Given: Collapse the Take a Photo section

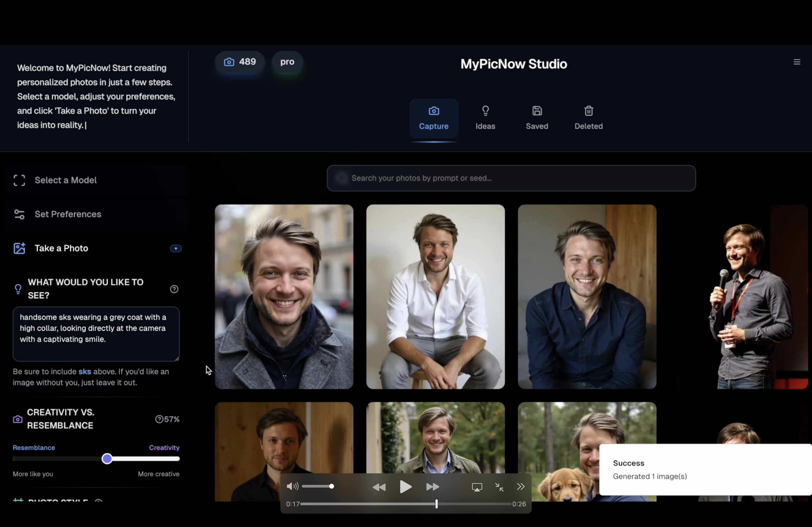Looking at the screenshot, I should coord(61,248).
